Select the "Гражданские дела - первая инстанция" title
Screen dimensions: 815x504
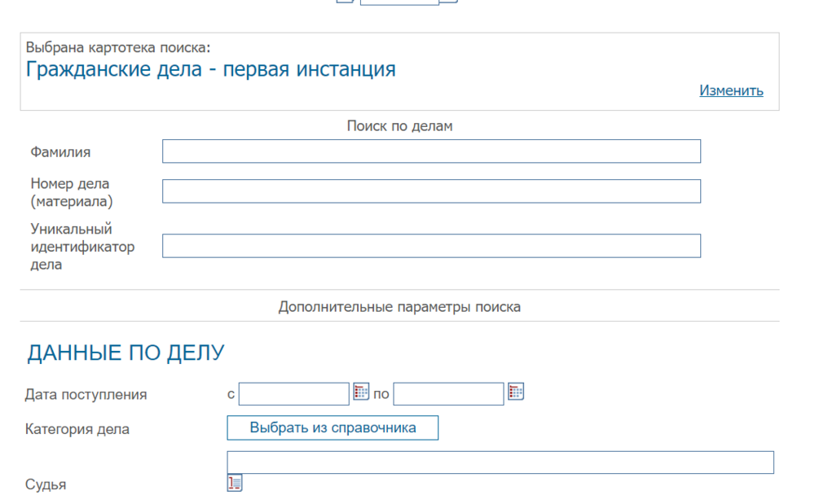click(x=210, y=68)
